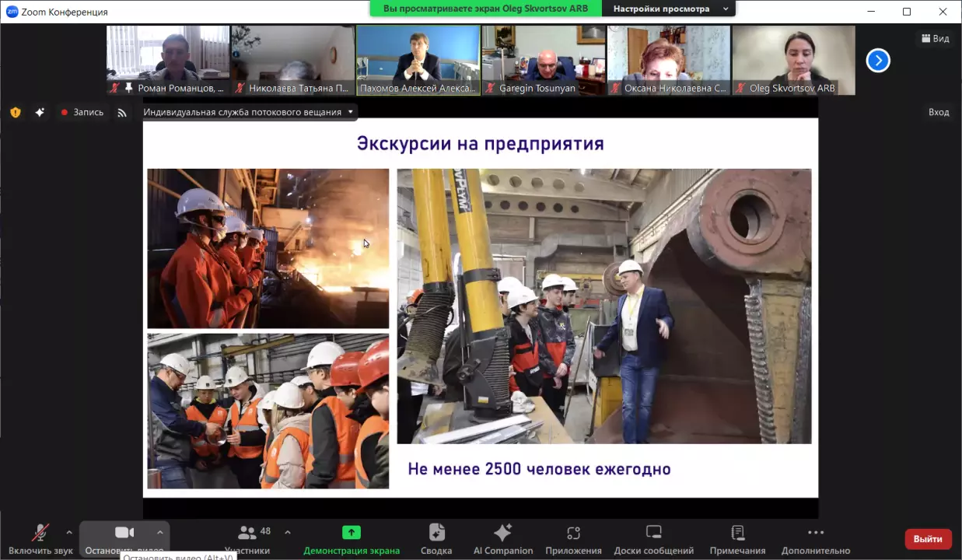Expand audio options arrow beside microphone
962x560 pixels.
[69, 533]
